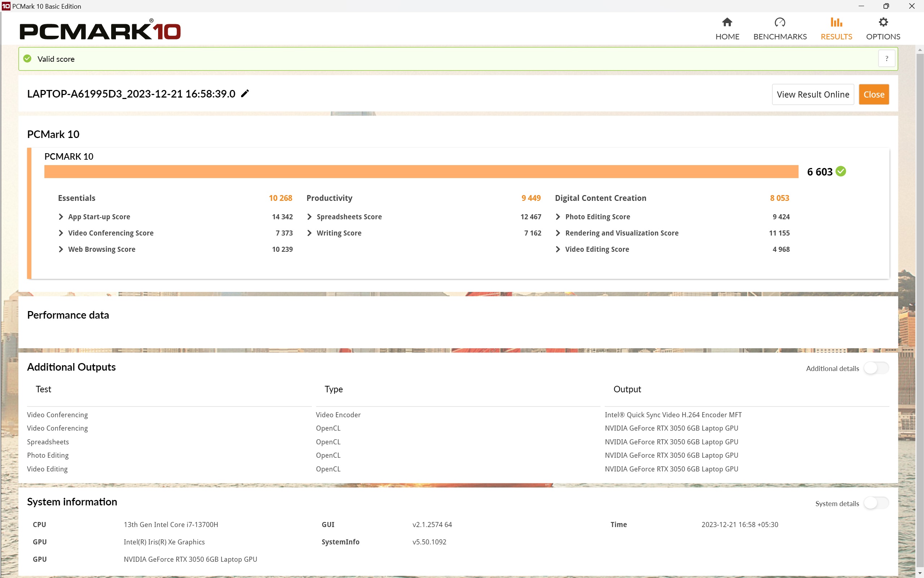Screen dimensions: 924x578
Task: Click the View Result Online button
Action: (x=813, y=94)
